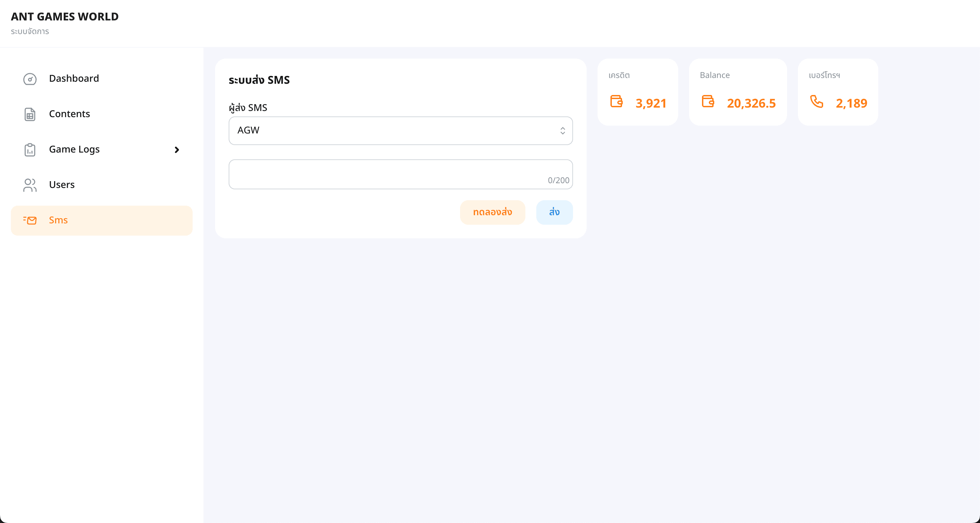Open the Dashboard menu item
The image size is (980, 523).
[x=74, y=78]
